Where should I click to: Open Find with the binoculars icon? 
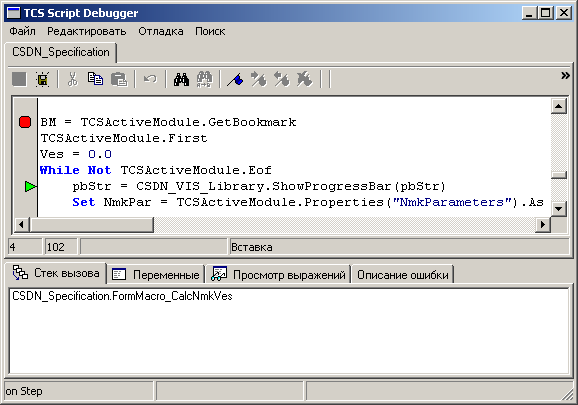pos(181,79)
